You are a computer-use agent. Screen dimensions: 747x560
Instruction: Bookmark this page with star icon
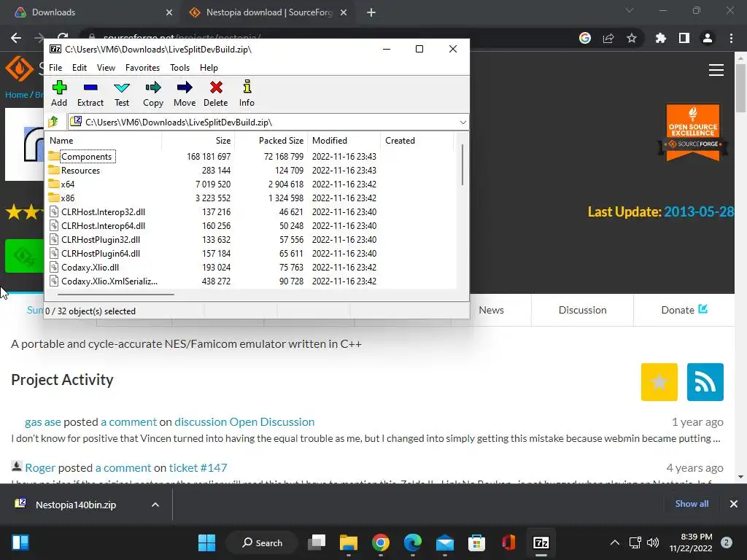(632, 38)
